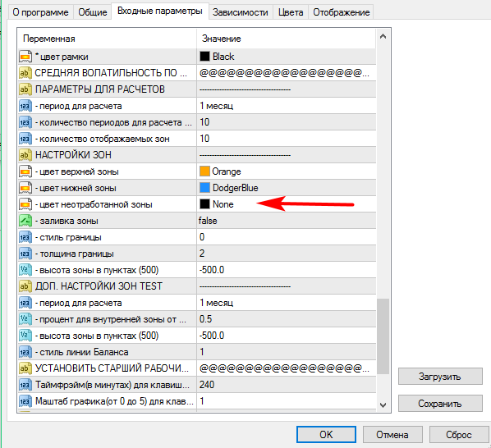The image size is (491, 448).
Task: Click value '240' for 'Таймфрэйм(в минутах)'
Action: 207,385
